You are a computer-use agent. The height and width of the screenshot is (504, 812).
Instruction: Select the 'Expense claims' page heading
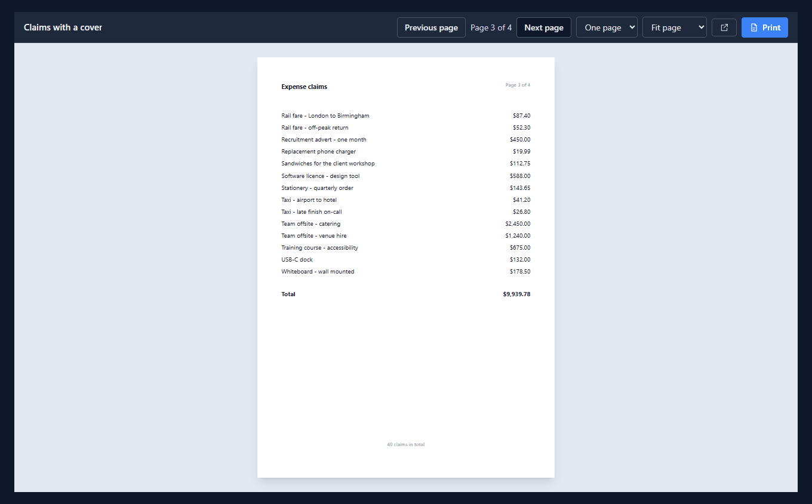(x=304, y=87)
